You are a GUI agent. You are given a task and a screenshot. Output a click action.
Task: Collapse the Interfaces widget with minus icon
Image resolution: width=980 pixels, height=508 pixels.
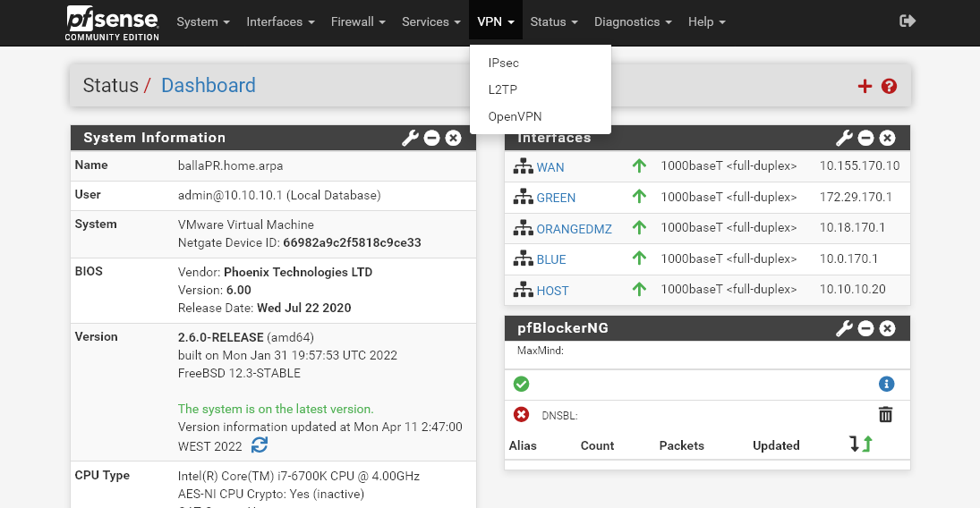(865, 138)
